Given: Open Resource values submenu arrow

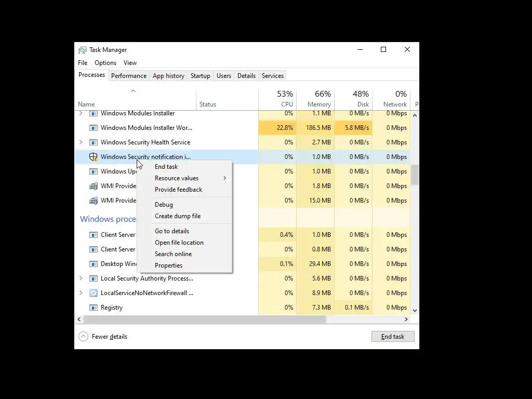Looking at the screenshot, I should tap(224, 178).
